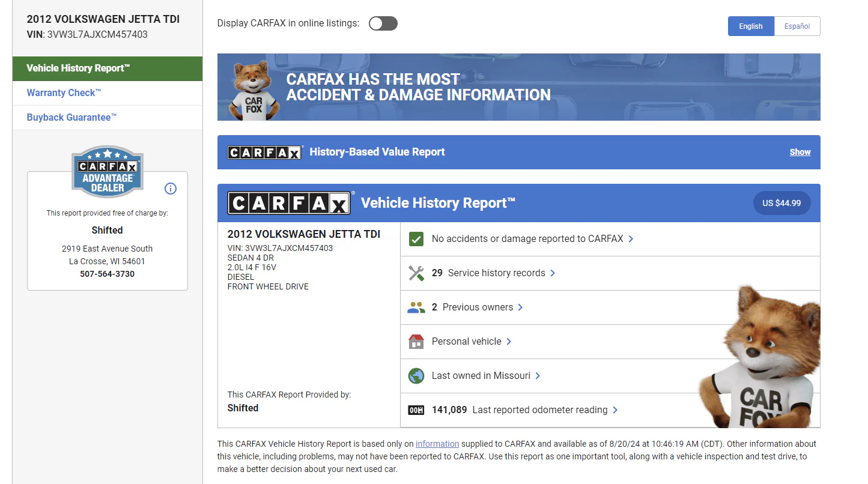Click the CARFAX logo in Value Report bar

pos(264,153)
